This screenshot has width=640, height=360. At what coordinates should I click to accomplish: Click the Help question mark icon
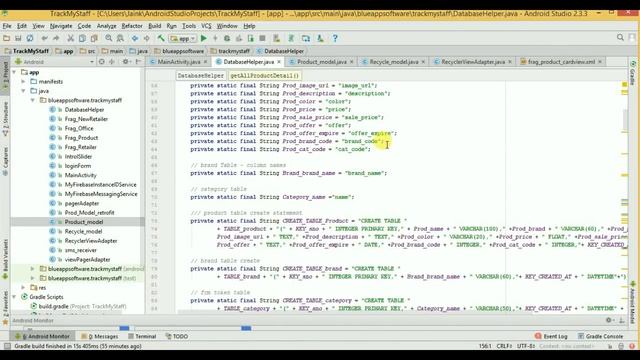click(335, 38)
